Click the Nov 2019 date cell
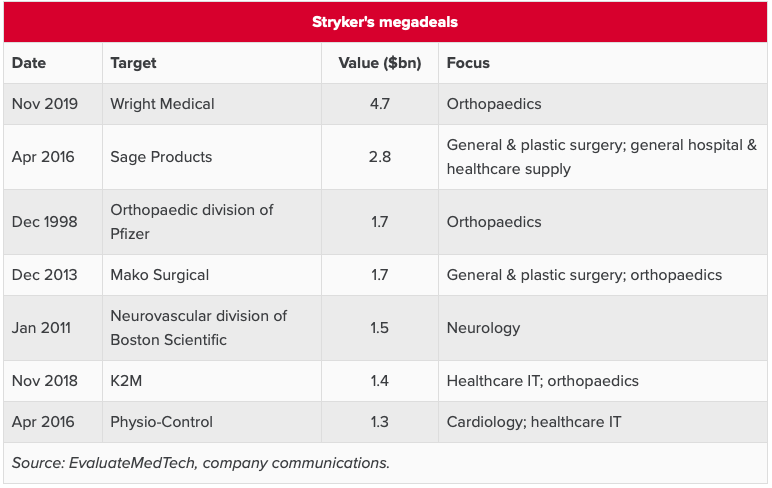The width and height of the screenshot is (772, 488). tap(45, 104)
